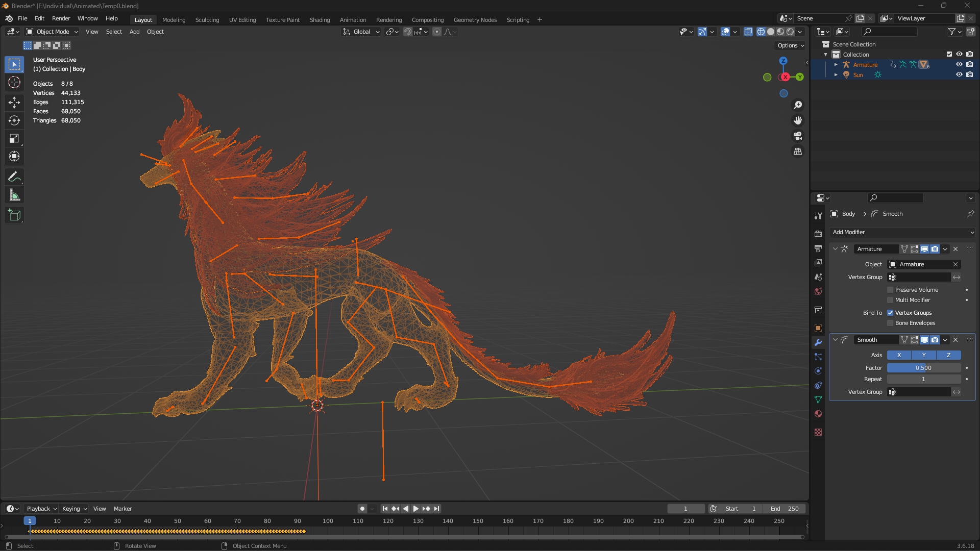Choose the Annotate tool

pos(14,177)
